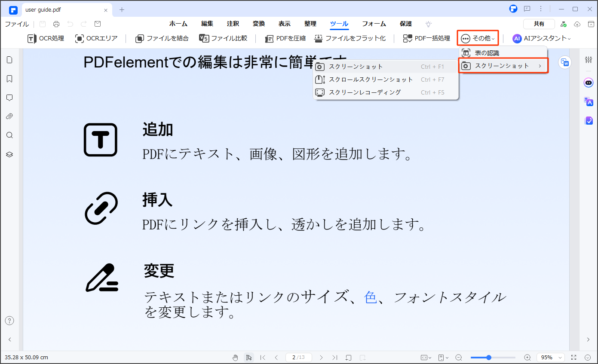The width and height of the screenshot is (598, 364).
Task: Switch to the 編集 tab
Action: [x=207, y=24]
